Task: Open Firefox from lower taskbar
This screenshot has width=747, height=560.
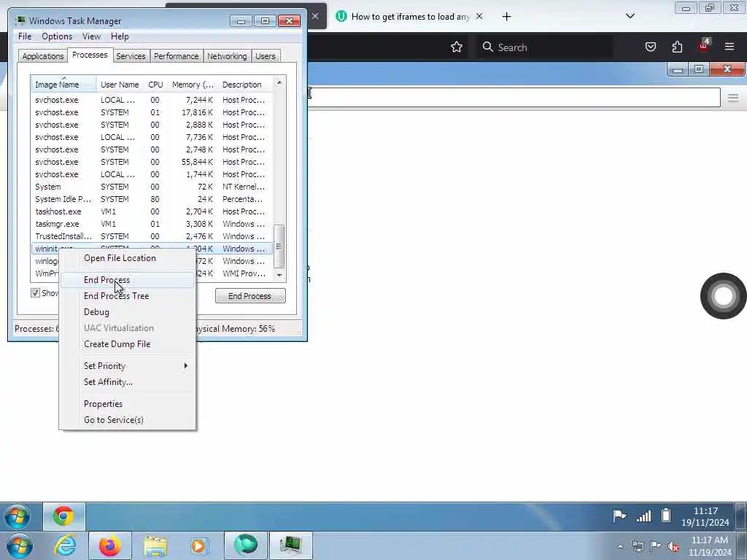Action: pyautogui.click(x=109, y=545)
